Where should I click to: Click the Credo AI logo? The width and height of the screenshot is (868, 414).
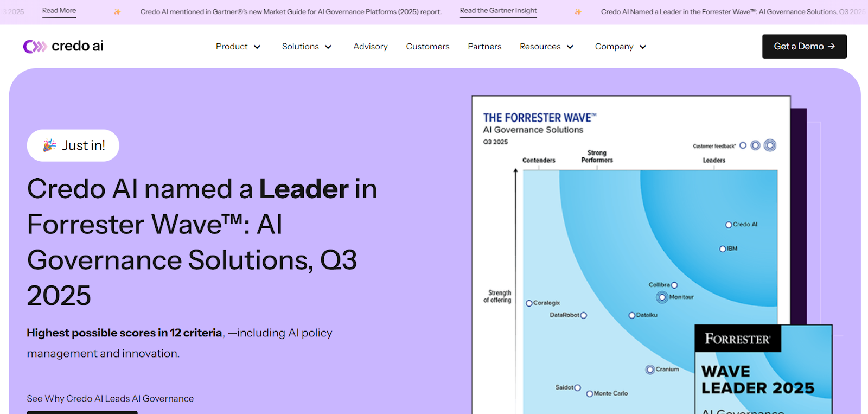[63, 46]
